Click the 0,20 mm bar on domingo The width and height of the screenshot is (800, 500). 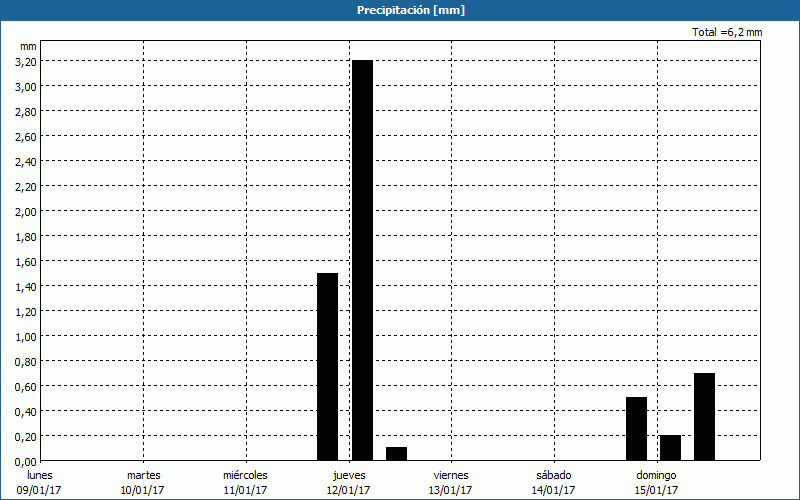pos(670,448)
